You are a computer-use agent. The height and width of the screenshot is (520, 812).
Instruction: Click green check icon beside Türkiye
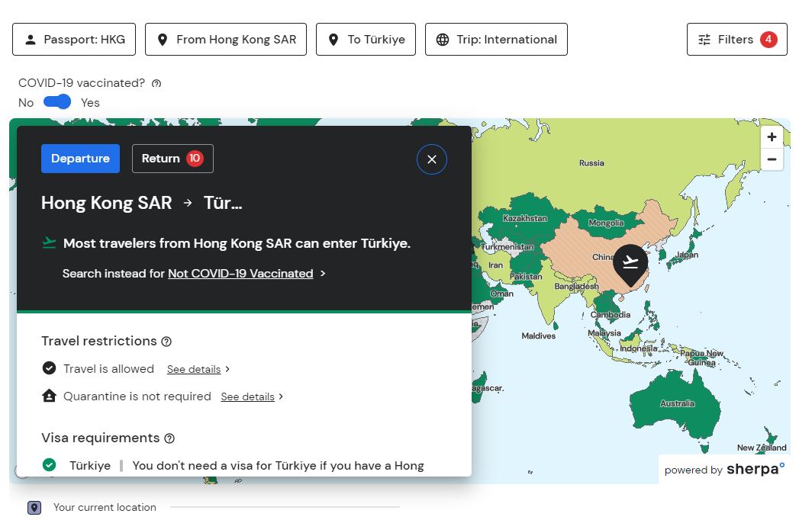coord(49,464)
